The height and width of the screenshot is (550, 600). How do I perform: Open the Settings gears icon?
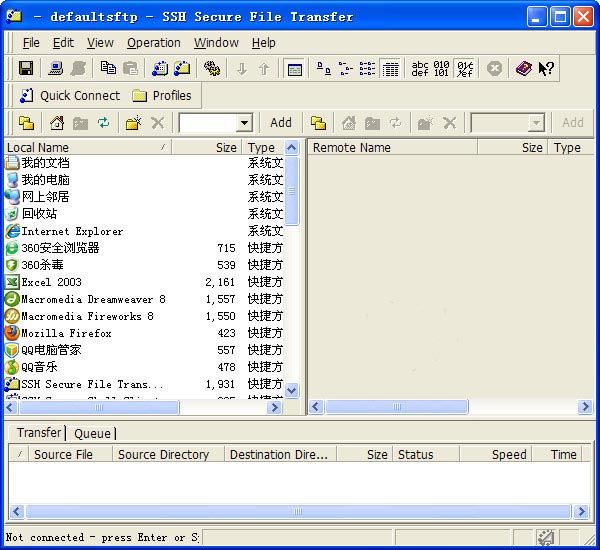pos(212,69)
